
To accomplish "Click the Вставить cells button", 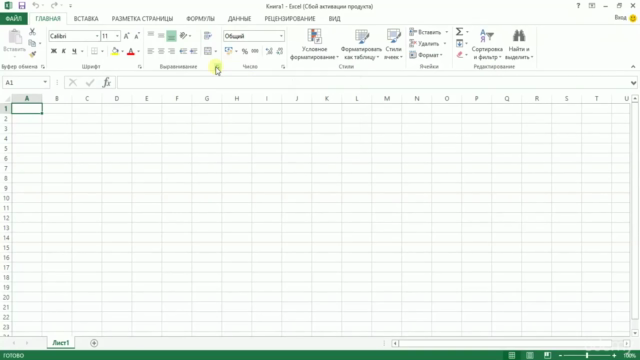I will pos(425,32).
